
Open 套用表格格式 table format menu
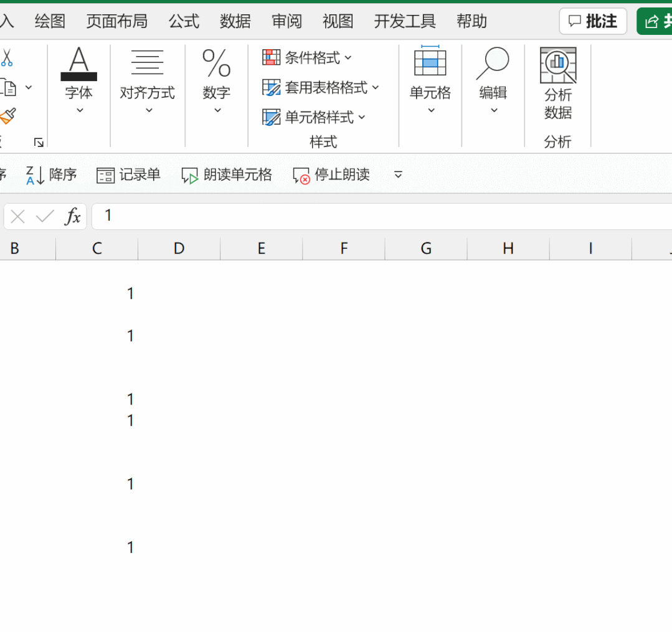(x=321, y=87)
